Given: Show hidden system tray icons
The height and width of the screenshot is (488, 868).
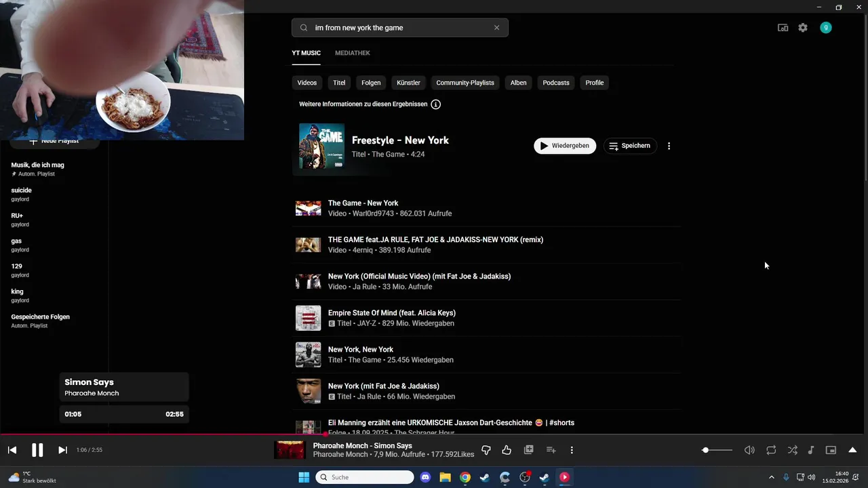Looking at the screenshot, I should click(771, 477).
